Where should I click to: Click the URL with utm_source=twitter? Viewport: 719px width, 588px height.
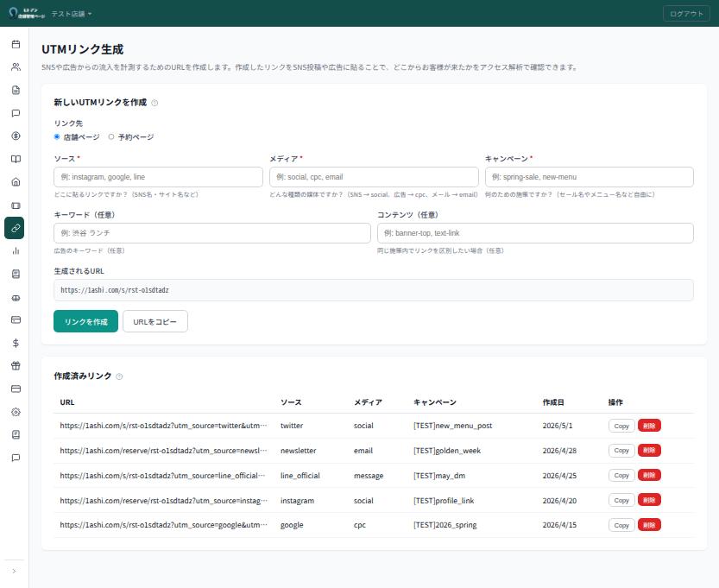click(163, 426)
